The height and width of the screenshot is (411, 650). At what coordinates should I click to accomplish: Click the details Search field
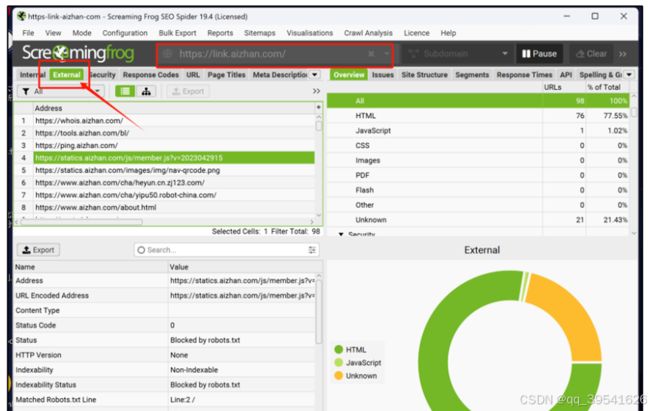[226, 250]
